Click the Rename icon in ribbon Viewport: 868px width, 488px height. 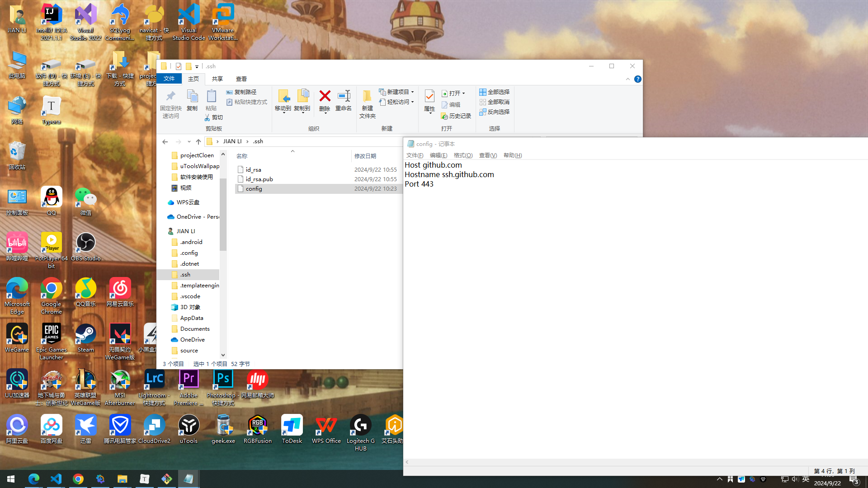point(344,96)
